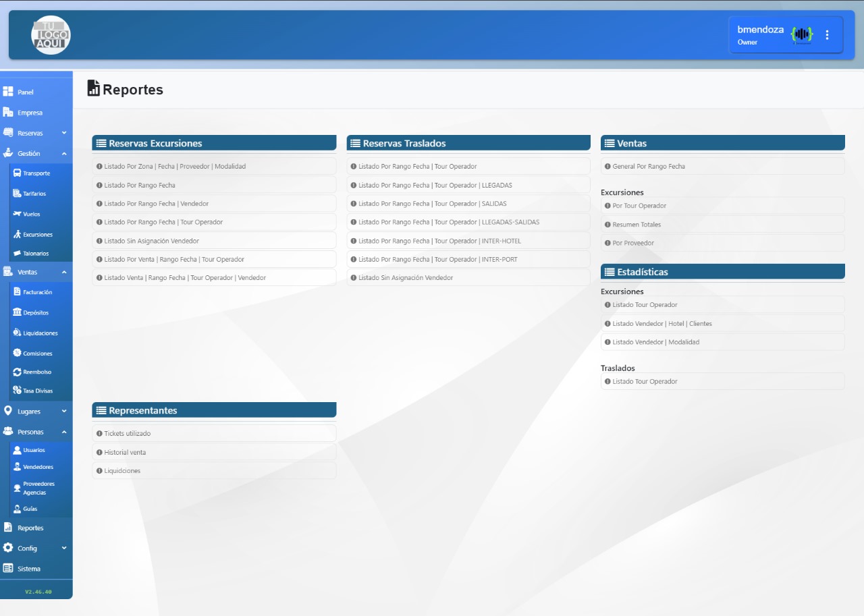Click the three-dot user menu icon
This screenshot has height=616, width=864.
pos(828,34)
